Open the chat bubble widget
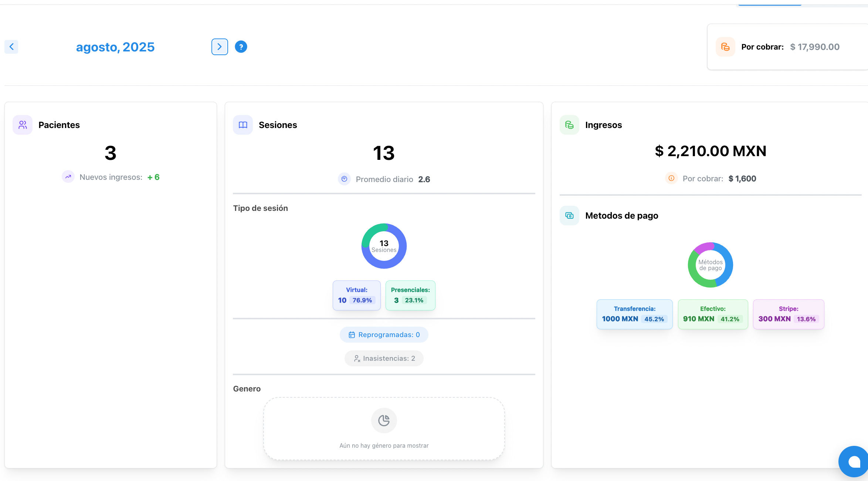Viewport: 868px width, 481px height. tap(854, 461)
